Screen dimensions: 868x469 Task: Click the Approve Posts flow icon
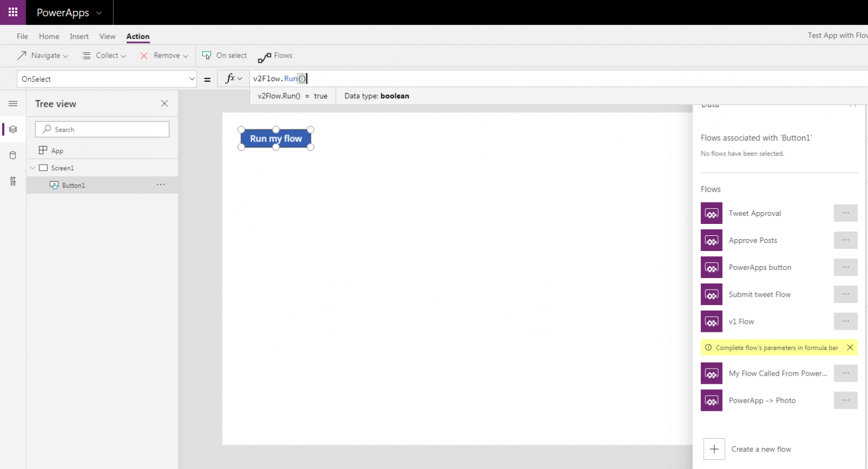pyautogui.click(x=711, y=240)
